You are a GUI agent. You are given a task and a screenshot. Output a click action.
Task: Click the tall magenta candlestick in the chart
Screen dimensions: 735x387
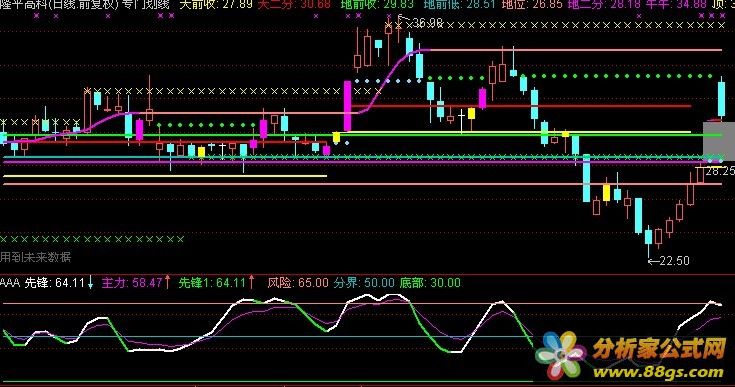tap(347, 106)
